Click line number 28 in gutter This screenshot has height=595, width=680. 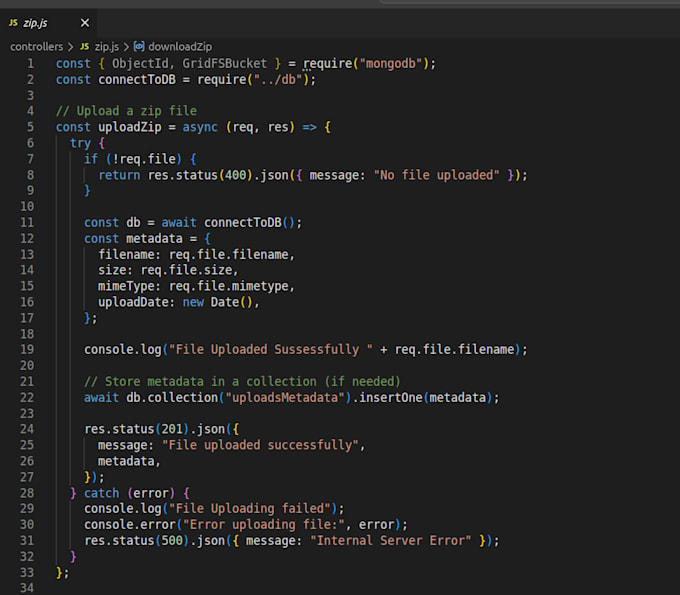(x=27, y=493)
